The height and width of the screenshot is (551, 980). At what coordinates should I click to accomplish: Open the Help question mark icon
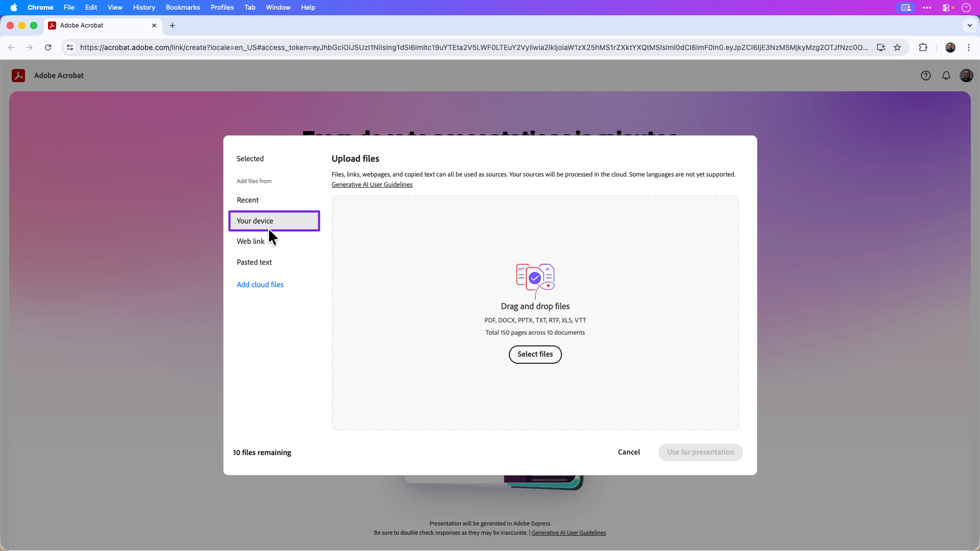926,76
